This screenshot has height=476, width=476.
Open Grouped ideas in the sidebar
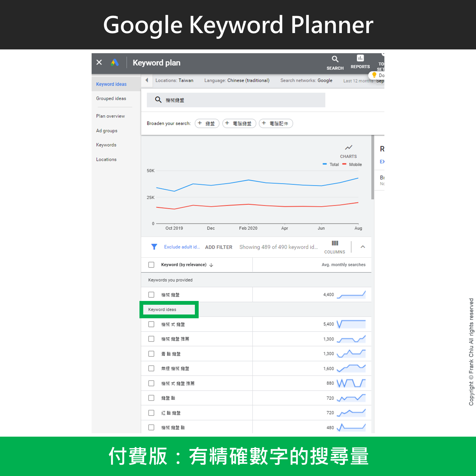tap(111, 99)
